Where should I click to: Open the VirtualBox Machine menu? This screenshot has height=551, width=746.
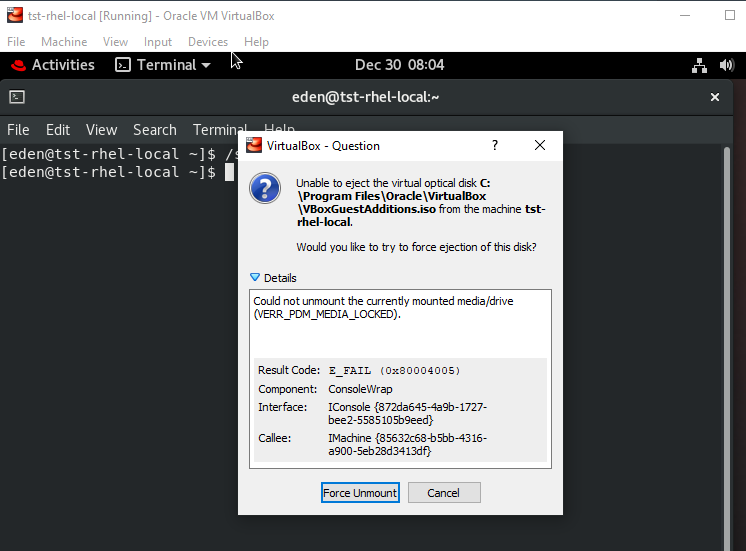tap(64, 42)
